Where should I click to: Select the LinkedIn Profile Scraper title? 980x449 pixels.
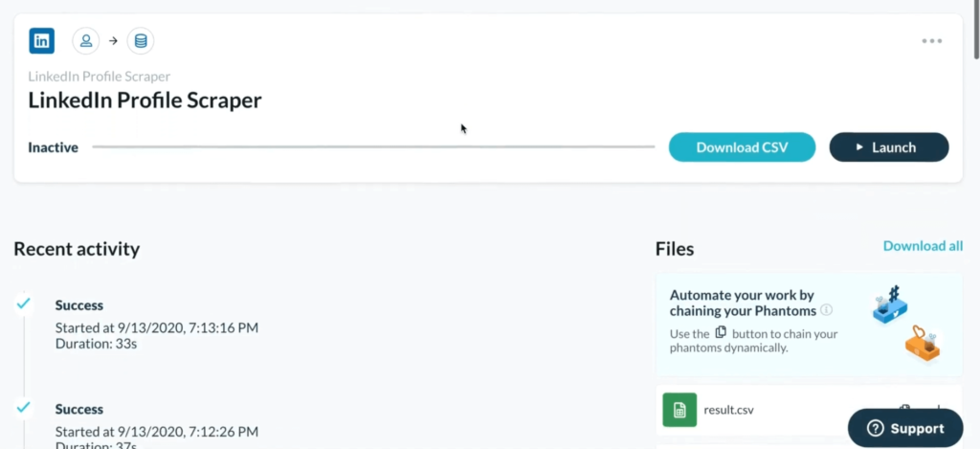145,101
